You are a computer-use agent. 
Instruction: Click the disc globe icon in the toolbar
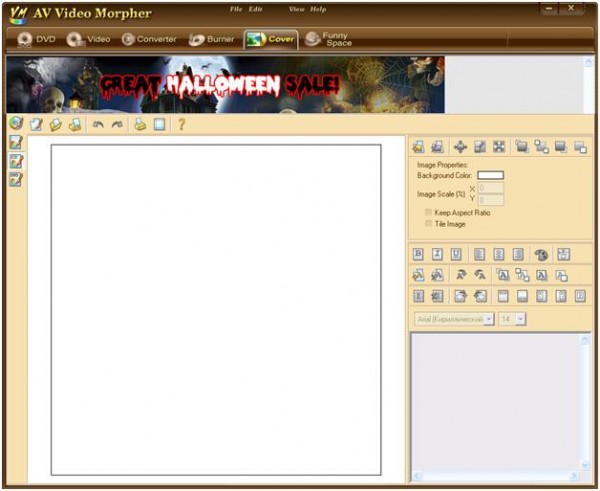tap(16, 123)
